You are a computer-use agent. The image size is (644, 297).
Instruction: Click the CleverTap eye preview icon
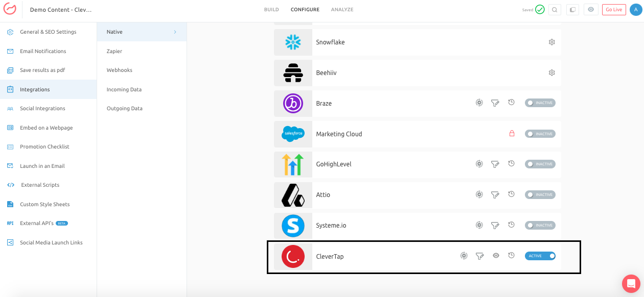point(496,256)
